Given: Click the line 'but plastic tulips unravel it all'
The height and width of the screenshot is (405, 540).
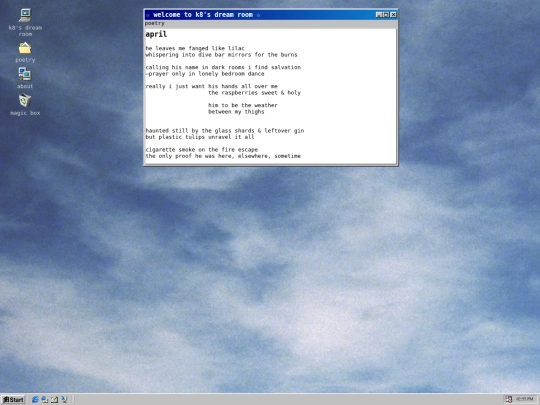Looking at the screenshot, I should point(200,137).
